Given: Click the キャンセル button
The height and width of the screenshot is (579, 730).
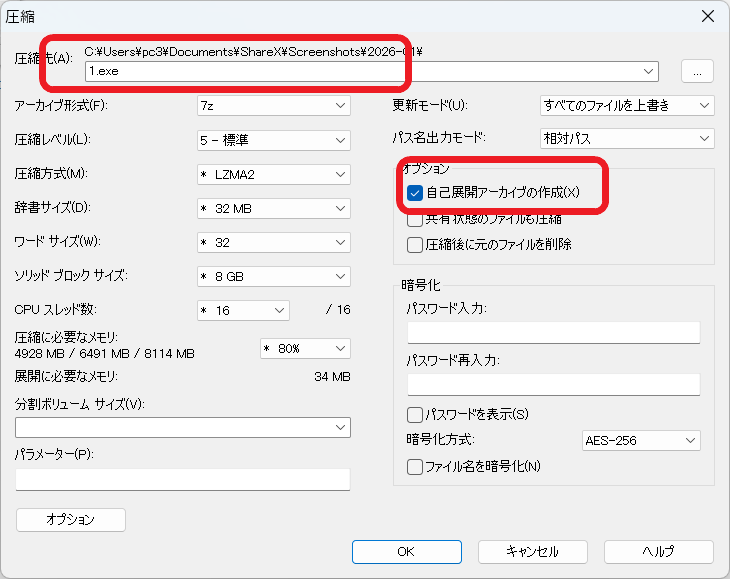Looking at the screenshot, I should click(x=533, y=552).
